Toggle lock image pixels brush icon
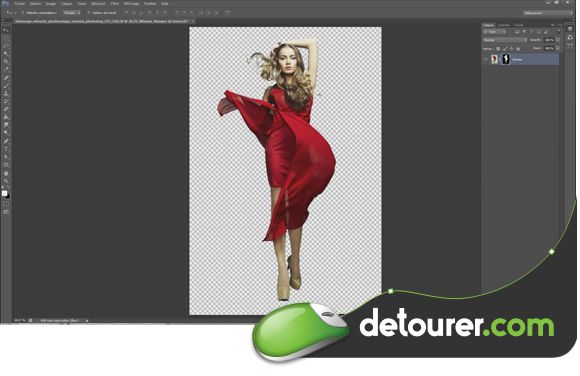 tap(505, 48)
